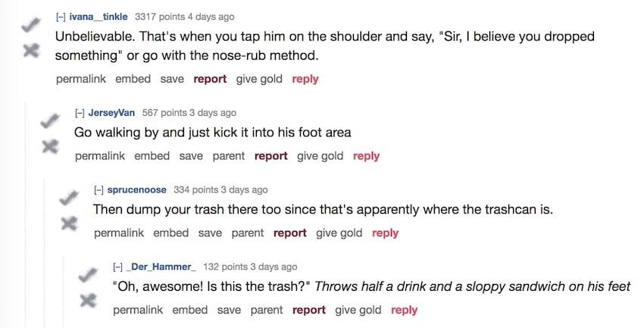Screen dimensions: 644x328
Task: Report JerseyVan's comment
Action: pyautogui.click(x=270, y=156)
